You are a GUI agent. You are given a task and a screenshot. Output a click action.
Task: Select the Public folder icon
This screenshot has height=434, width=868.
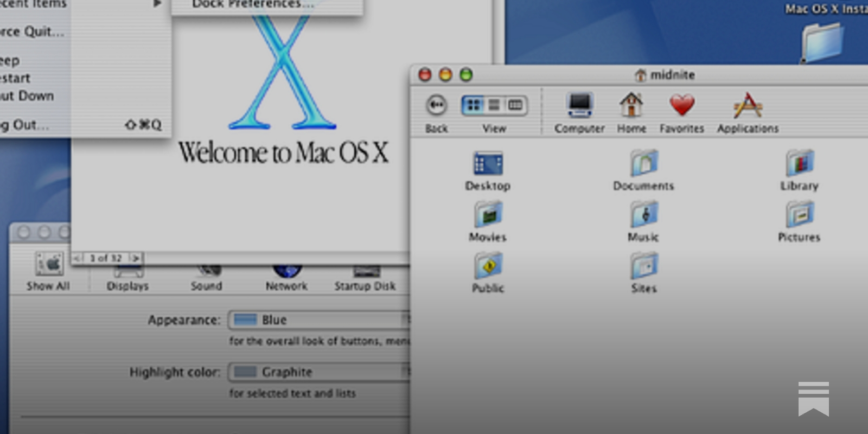pyautogui.click(x=488, y=266)
